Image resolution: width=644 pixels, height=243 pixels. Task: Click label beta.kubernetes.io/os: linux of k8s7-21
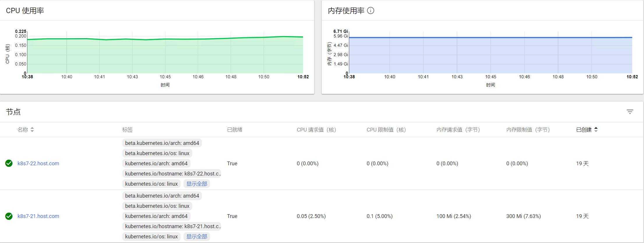[x=157, y=206]
